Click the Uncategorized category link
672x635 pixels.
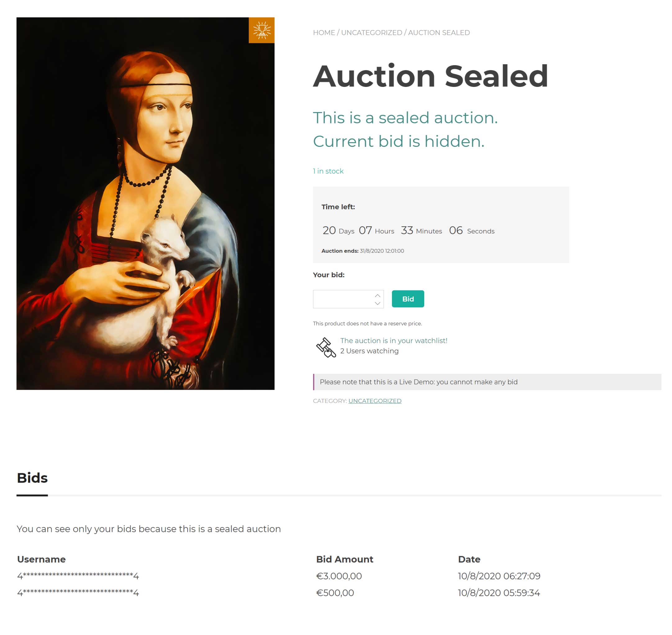(x=375, y=401)
